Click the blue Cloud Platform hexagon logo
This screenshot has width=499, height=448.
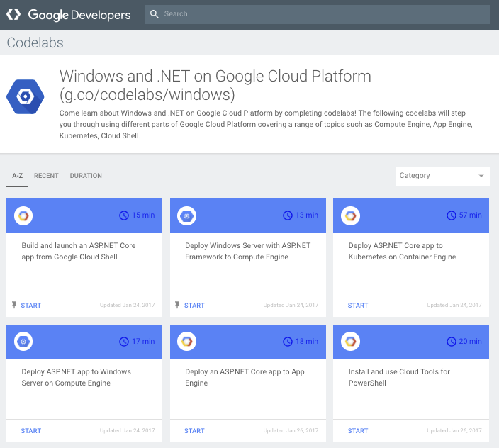click(x=26, y=97)
